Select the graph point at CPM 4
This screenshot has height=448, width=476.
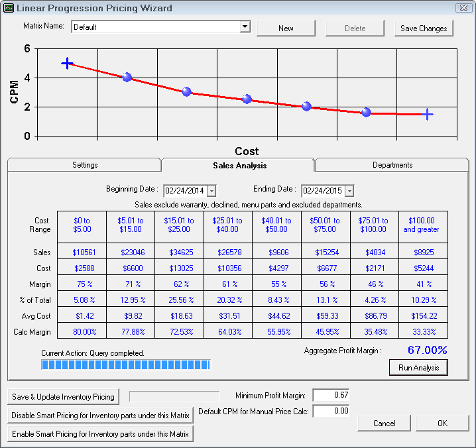click(127, 78)
